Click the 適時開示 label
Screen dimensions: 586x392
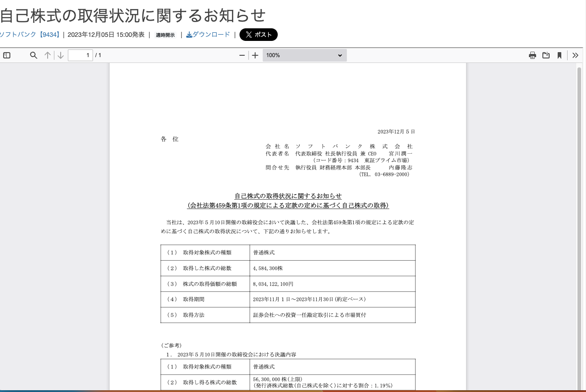coord(165,35)
